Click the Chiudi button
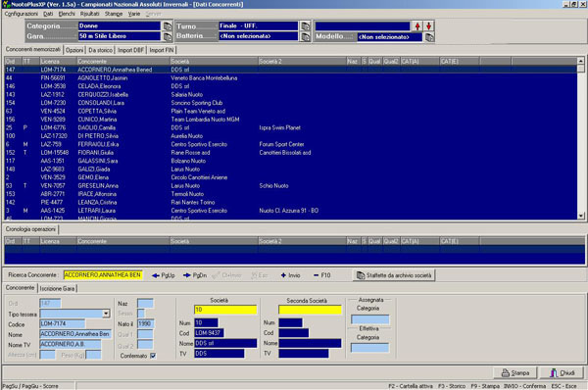Viewport: 588px width, 390px height. pyautogui.click(x=563, y=372)
